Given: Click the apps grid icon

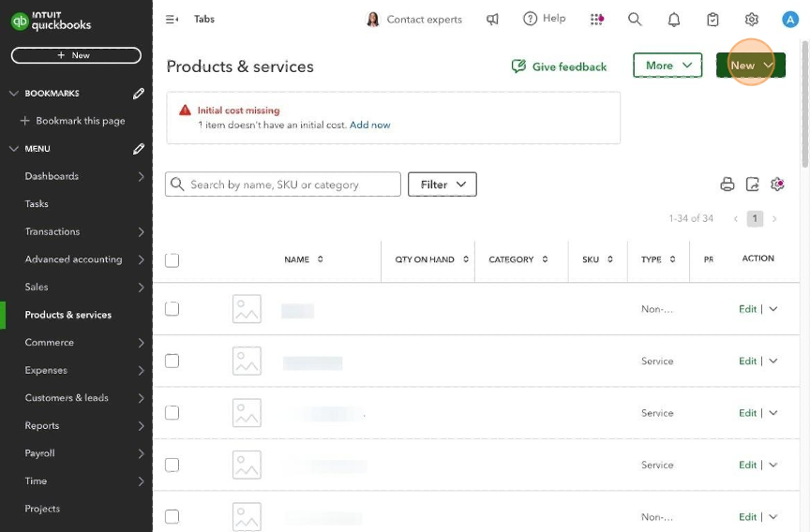Looking at the screenshot, I should tap(597, 19).
